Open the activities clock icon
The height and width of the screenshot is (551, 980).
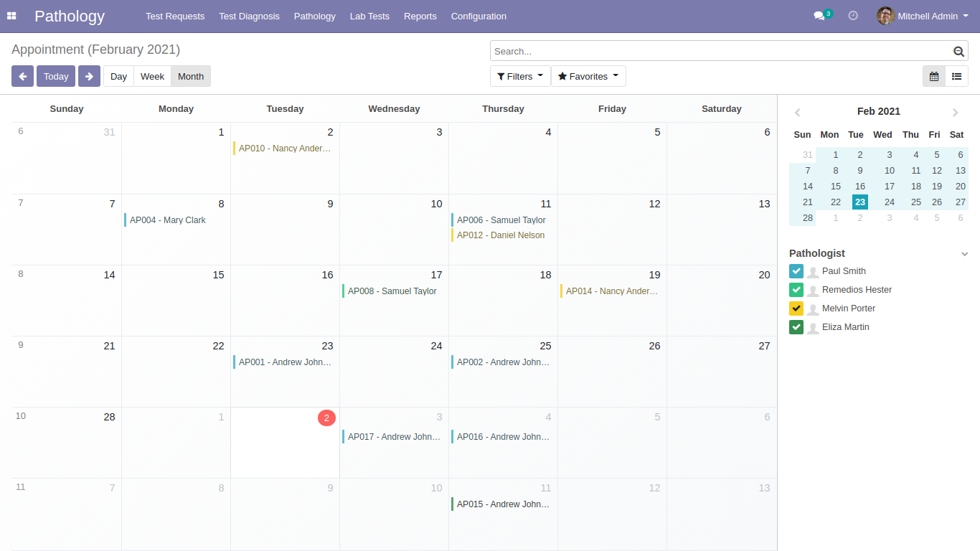tap(853, 16)
